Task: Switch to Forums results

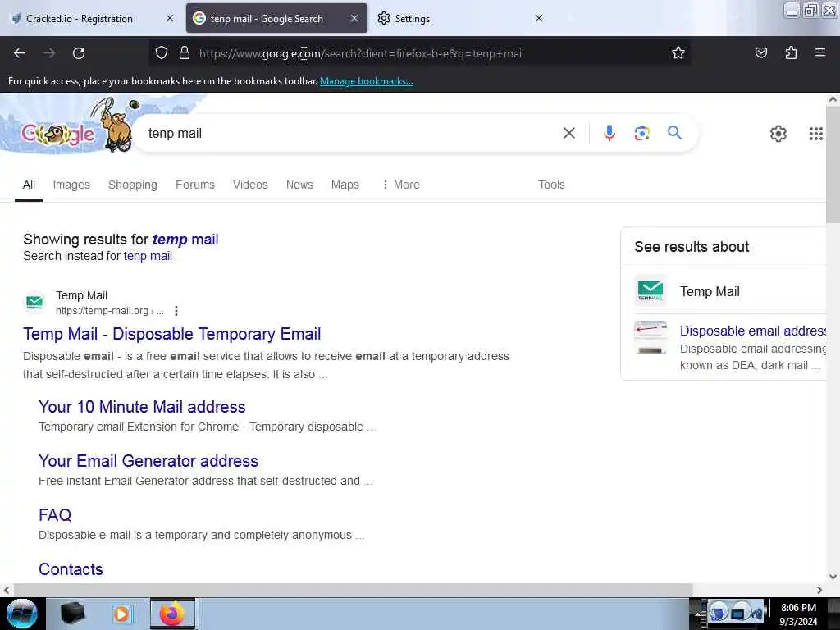Action: click(x=195, y=185)
